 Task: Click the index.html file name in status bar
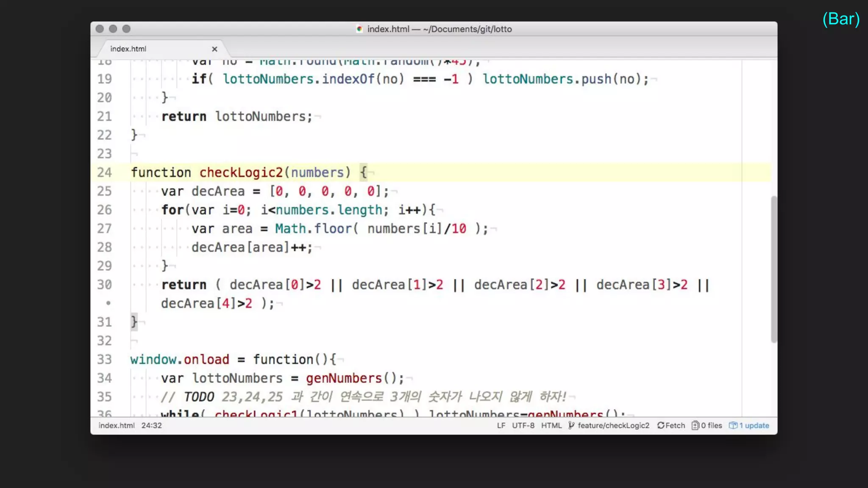[116, 425]
